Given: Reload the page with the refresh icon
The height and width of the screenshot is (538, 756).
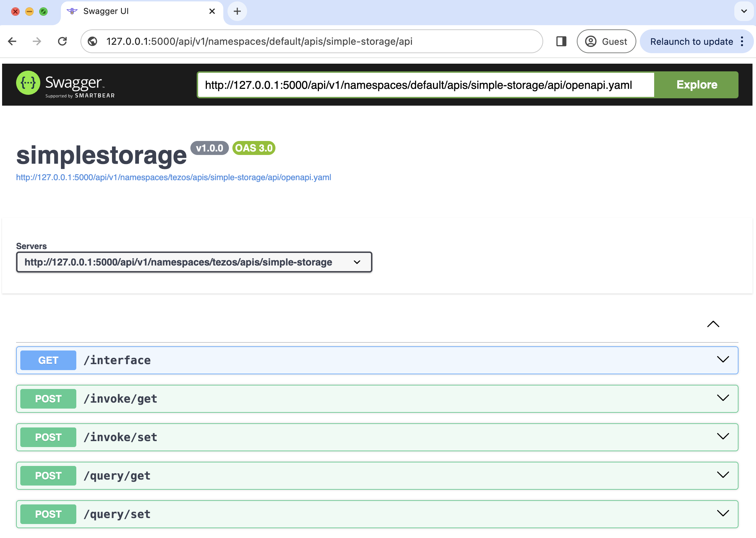Looking at the screenshot, I should click(x=62, y=41).
